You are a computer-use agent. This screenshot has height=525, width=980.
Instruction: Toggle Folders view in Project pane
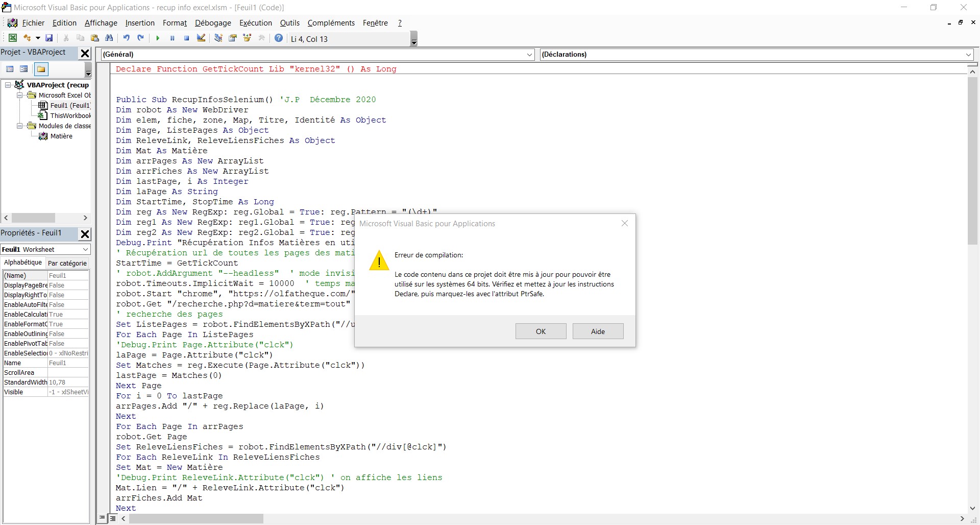click(41, 69)
